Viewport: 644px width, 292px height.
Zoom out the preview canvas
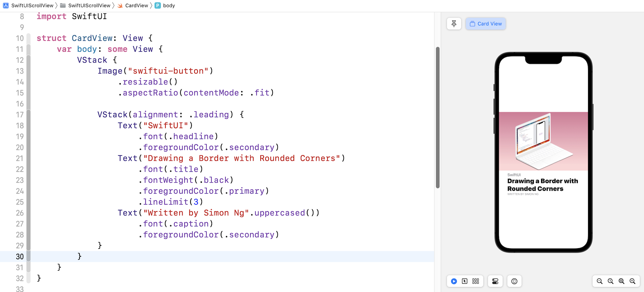point(599,281)
